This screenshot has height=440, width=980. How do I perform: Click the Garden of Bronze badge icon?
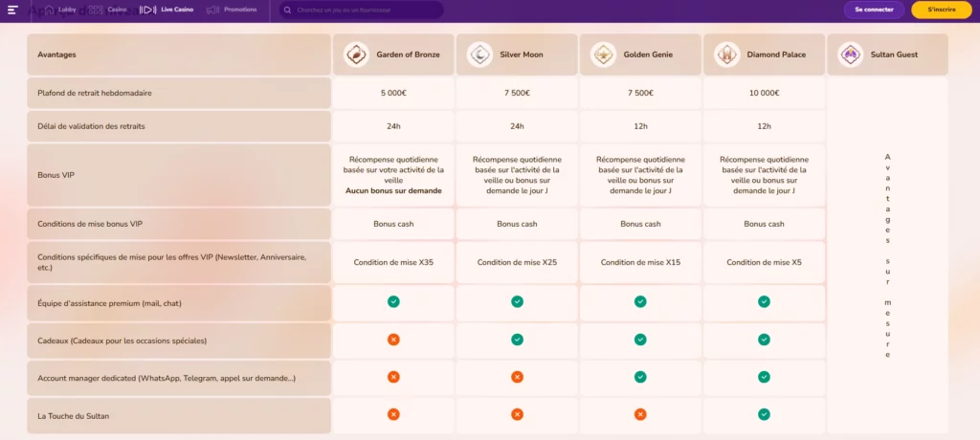pyautogui.click(x=356, y=55)
